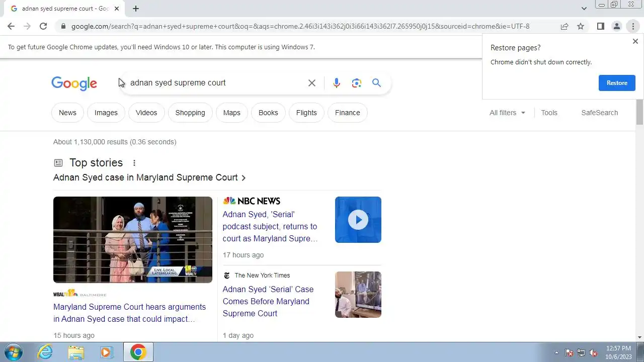Bookmark this page with the star icon
The width and height of the screenshot is (644, 362).
581,26
